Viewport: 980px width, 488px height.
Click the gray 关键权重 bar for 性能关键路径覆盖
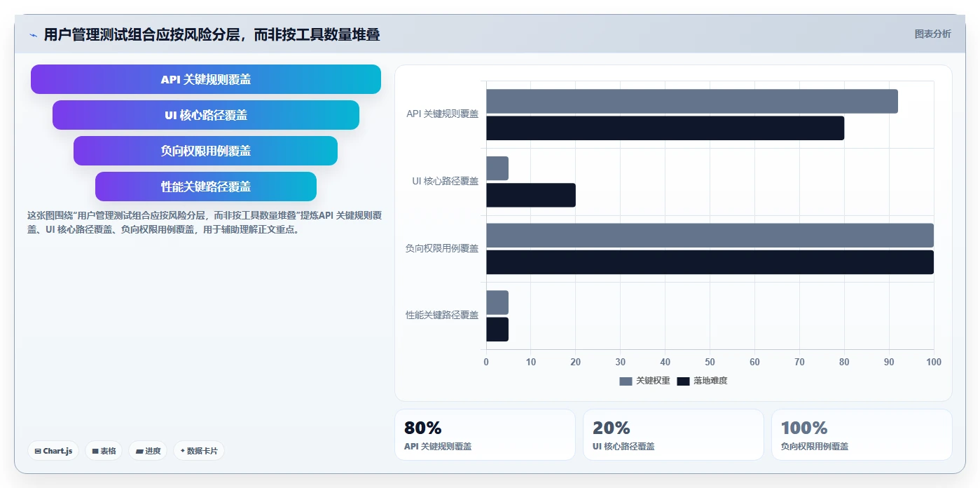497,302
